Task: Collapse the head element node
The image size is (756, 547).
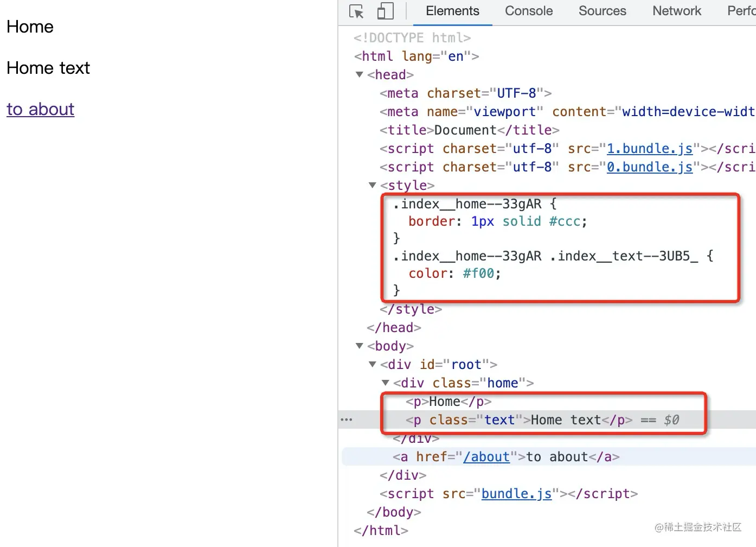Action: click(359, 74)
